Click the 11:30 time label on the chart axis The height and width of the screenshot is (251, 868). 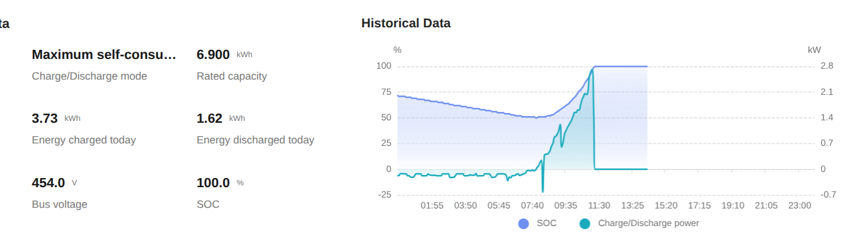(x=599, y=206)
